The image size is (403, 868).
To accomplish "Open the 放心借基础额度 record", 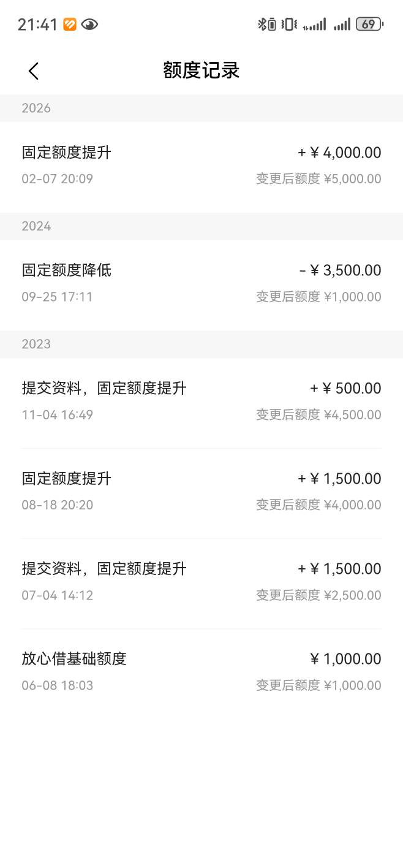I will [201, 671].
